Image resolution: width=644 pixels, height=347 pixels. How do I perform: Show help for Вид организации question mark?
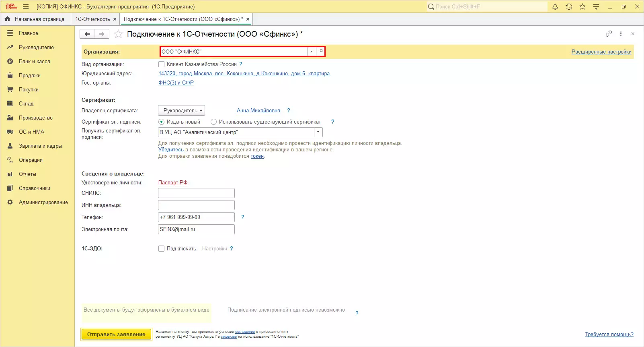pos(241,64)
